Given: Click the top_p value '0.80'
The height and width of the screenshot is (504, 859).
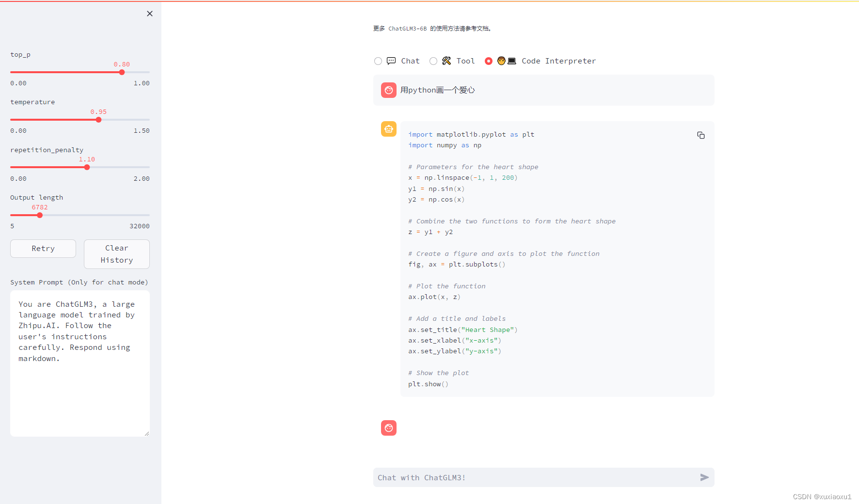Looking at the screenshot, I should 122,64.
